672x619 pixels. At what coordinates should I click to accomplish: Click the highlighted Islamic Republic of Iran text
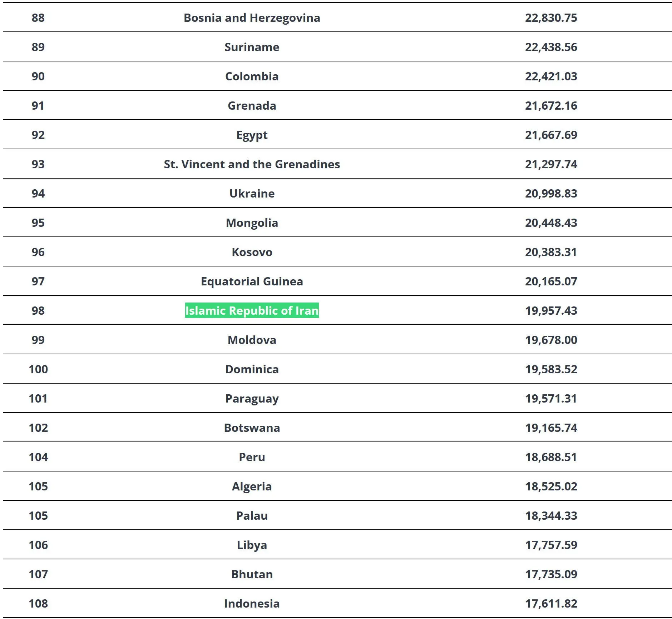click(x=252, y=310)
